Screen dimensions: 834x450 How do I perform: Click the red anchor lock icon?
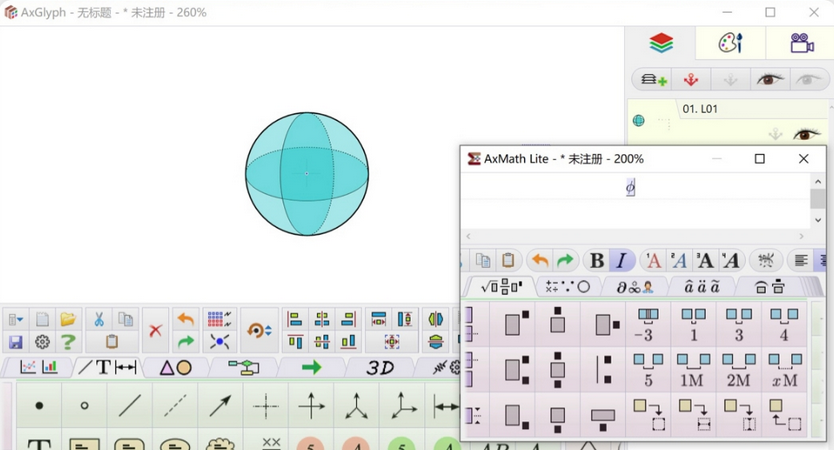point(690,79)
